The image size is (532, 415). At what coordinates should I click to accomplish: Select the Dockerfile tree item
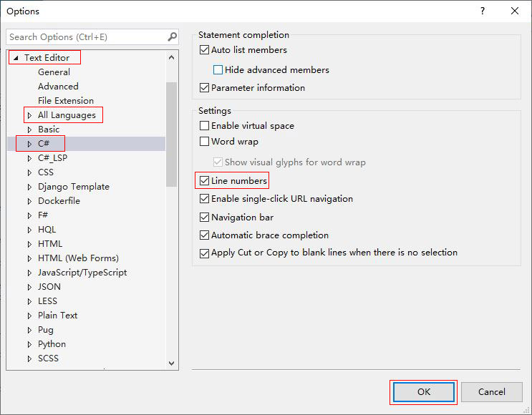[x=59, y=201]
